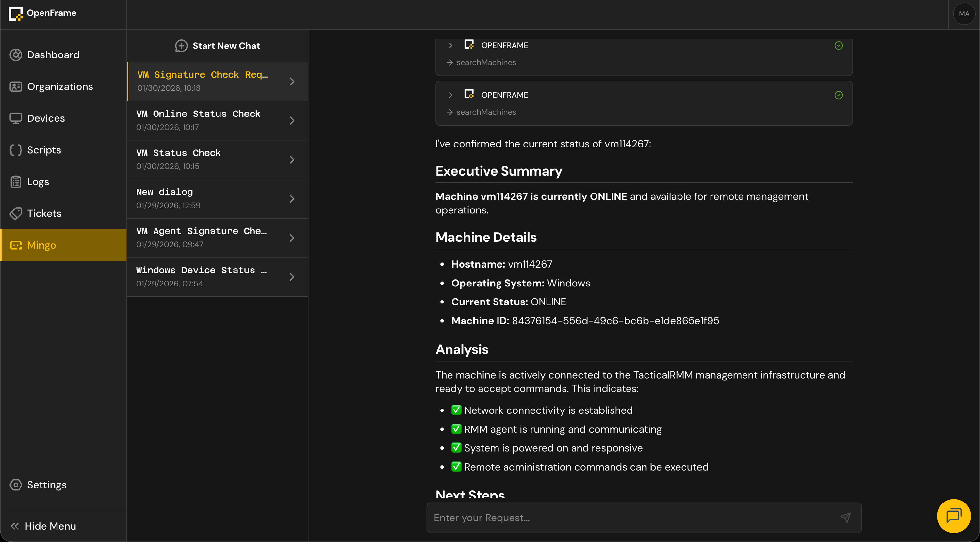Screen dimensions: 980x542
Task: Collapse the sidebar with Hide Menu
Action: point(43,526)
